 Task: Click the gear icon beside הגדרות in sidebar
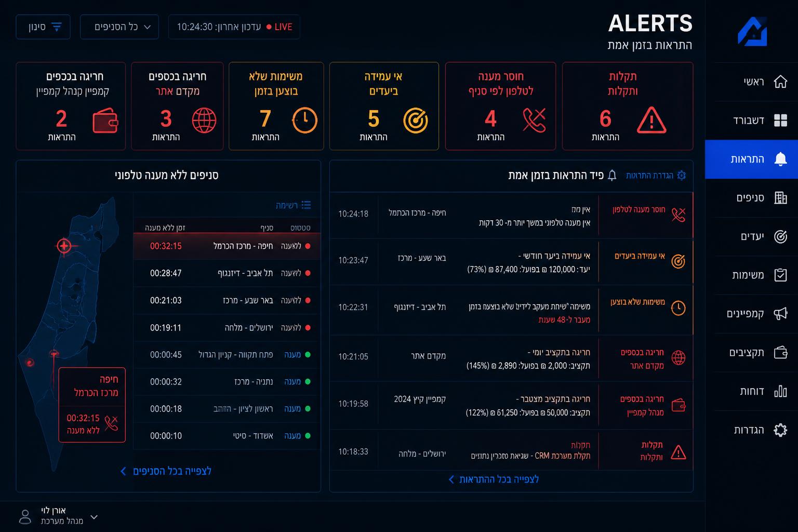click(780, 430)
